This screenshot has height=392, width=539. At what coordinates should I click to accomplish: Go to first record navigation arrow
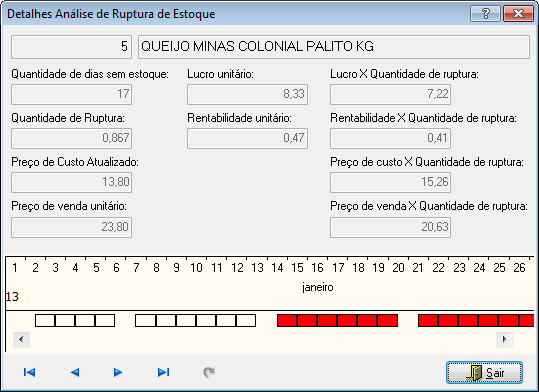pos(30,372)
